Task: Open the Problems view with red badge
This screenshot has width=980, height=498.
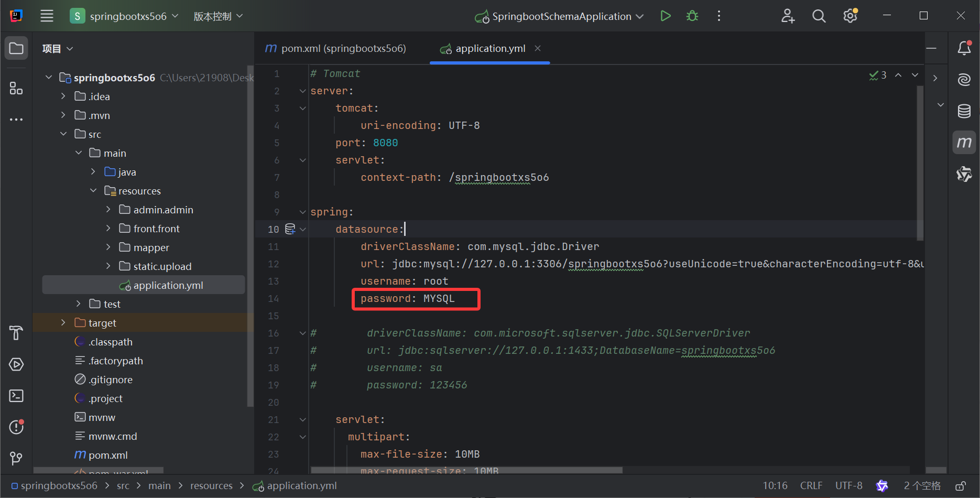Action: click(16, 427)
